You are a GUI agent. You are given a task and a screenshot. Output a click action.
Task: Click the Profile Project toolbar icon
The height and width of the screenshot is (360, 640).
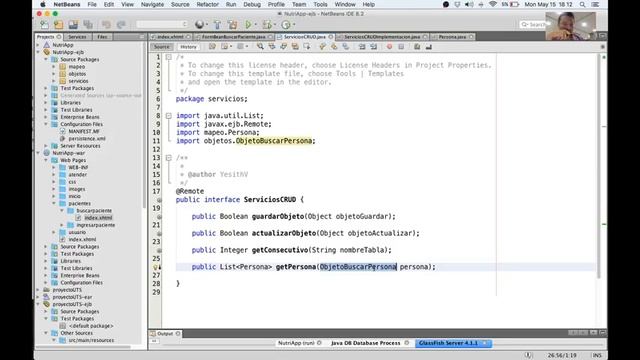(x=286, y=25)
